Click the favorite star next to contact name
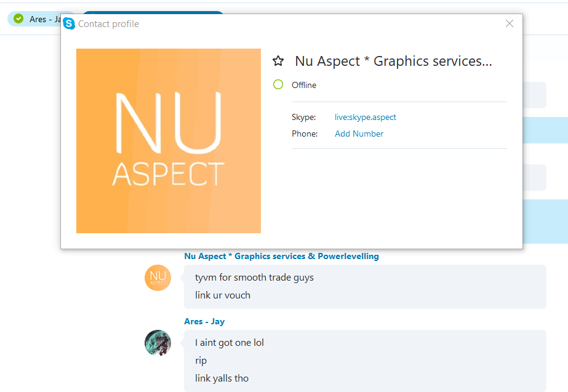 tap(278, 61)
